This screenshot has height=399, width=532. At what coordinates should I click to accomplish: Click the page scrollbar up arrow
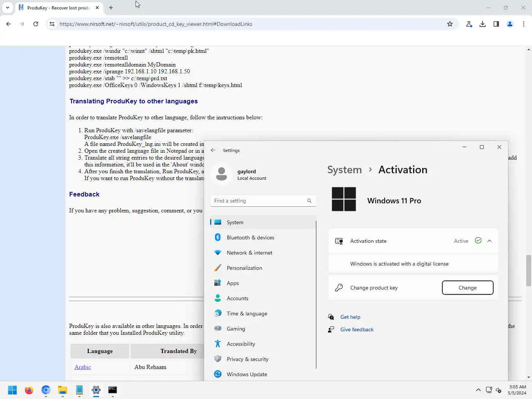pos(529,49)
